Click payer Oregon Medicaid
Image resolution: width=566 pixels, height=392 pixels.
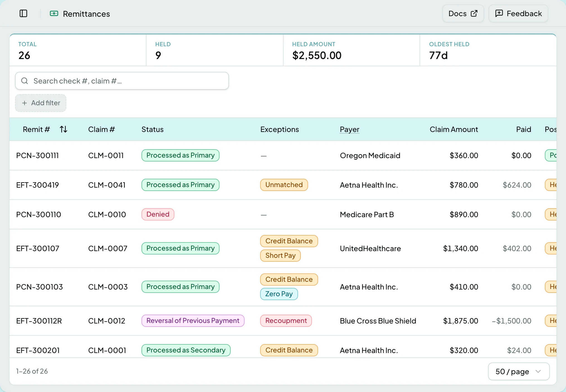pyautogui.click(x=370, y=155)
